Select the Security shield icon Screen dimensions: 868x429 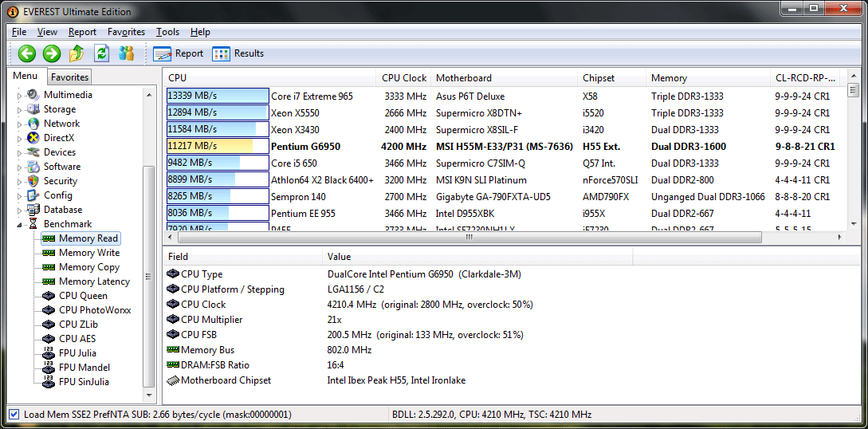pos(33,181)
